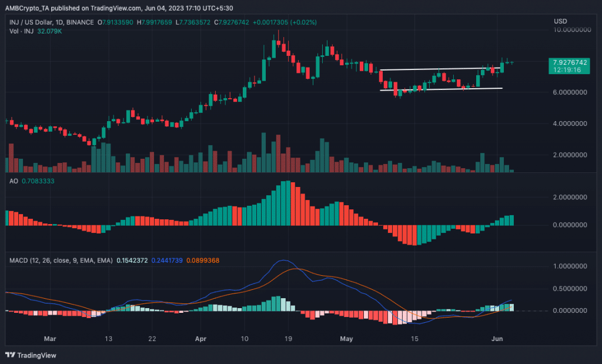
Task: Click the INJ / US Dollar symbol title
Action: [x=52, y=22]
